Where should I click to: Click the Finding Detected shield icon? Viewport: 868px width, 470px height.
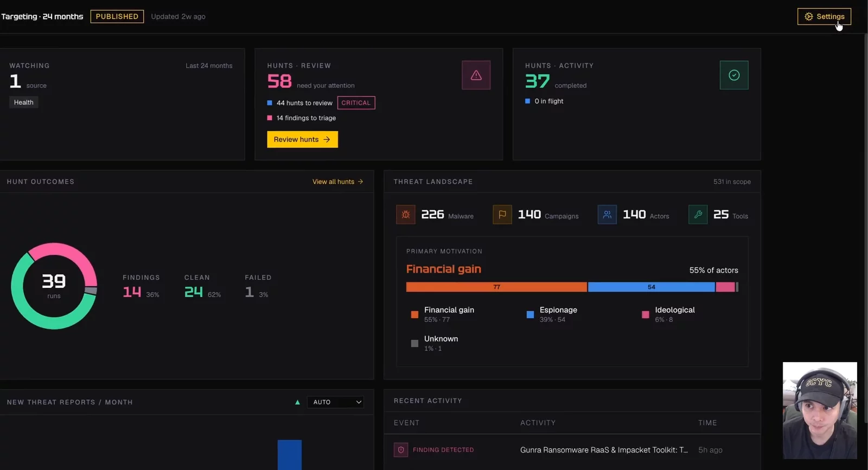tap(401, 450)
